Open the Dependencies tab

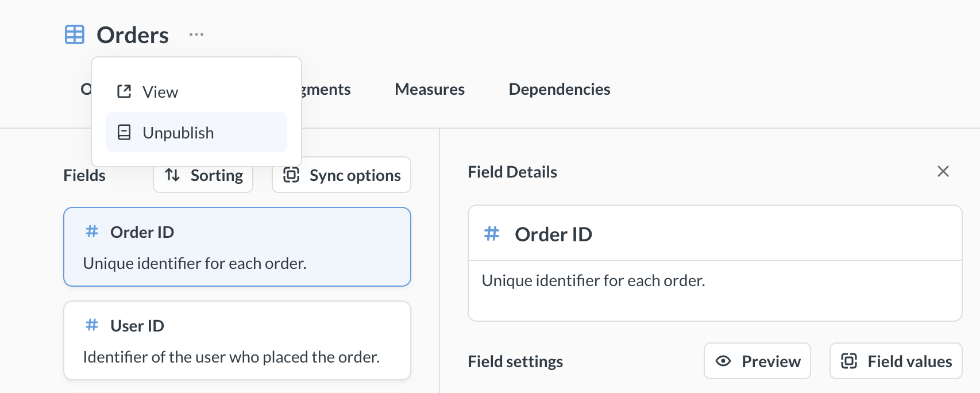(x=559, y=90)
